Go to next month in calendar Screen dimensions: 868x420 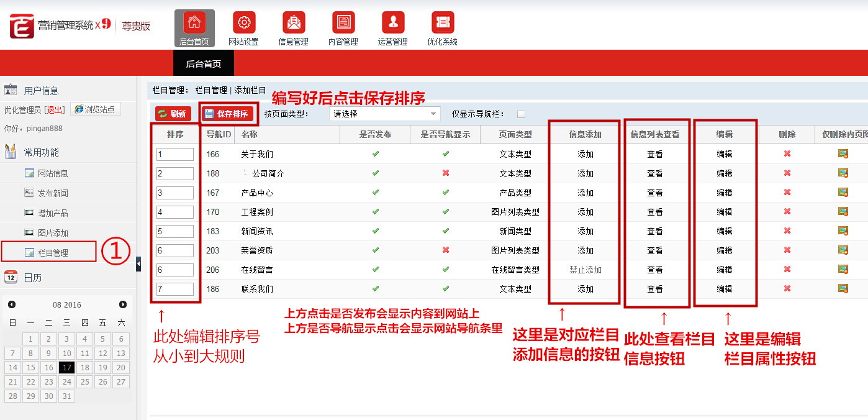pos(123,304)
